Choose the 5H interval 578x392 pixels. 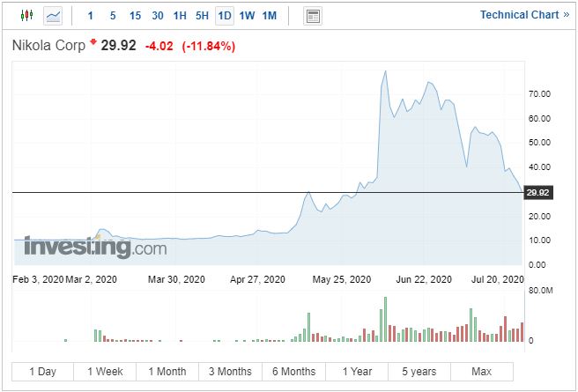(202, 16)
